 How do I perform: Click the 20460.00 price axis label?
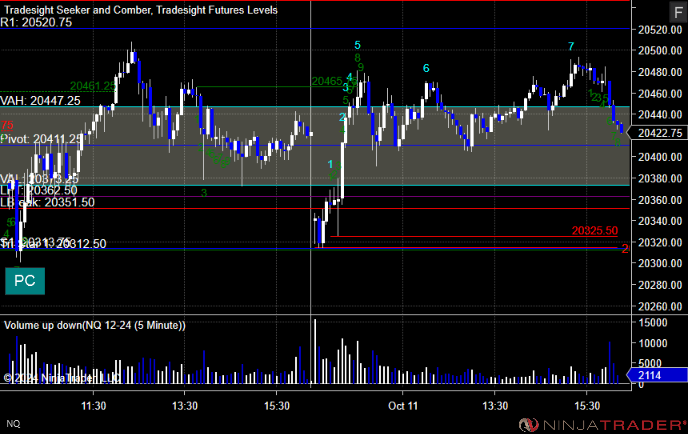click(x=660, y=93)
